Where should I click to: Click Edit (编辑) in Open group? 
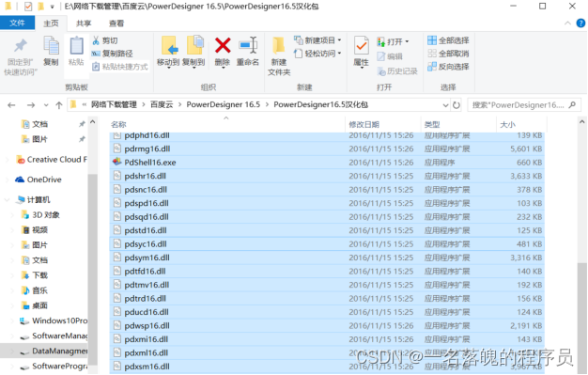click(390, 56)
